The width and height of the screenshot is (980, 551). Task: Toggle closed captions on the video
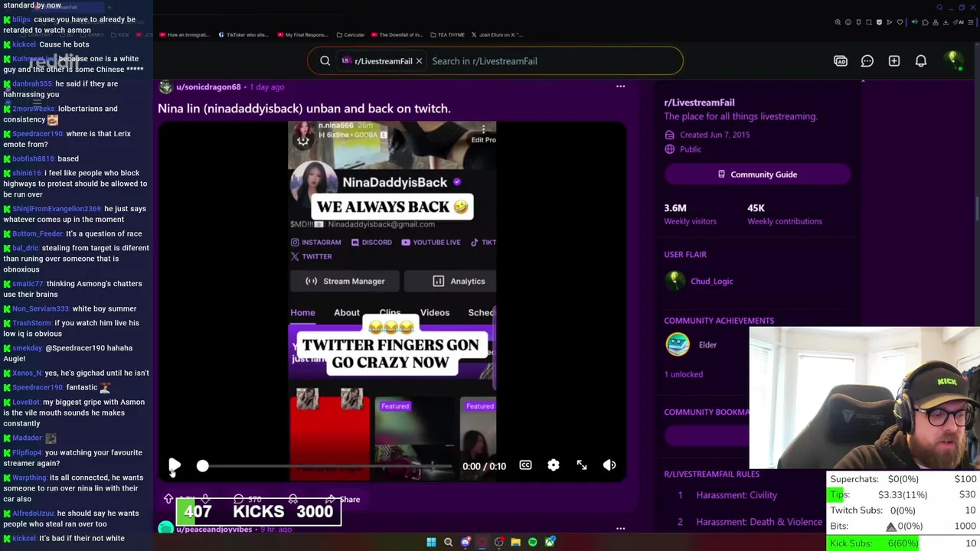[x=525, y=465]
